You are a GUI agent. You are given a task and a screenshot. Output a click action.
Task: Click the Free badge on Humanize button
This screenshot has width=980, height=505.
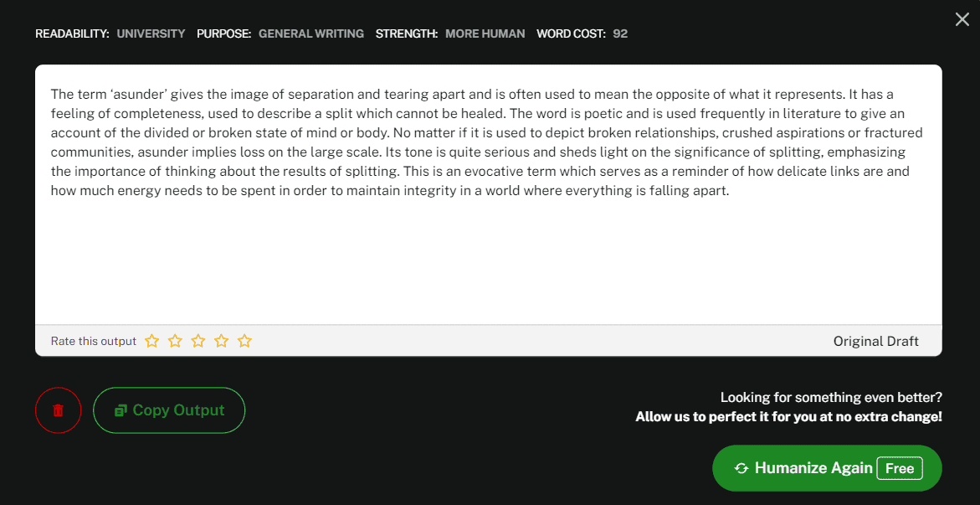pyautogui.click(x=900, y=469)
